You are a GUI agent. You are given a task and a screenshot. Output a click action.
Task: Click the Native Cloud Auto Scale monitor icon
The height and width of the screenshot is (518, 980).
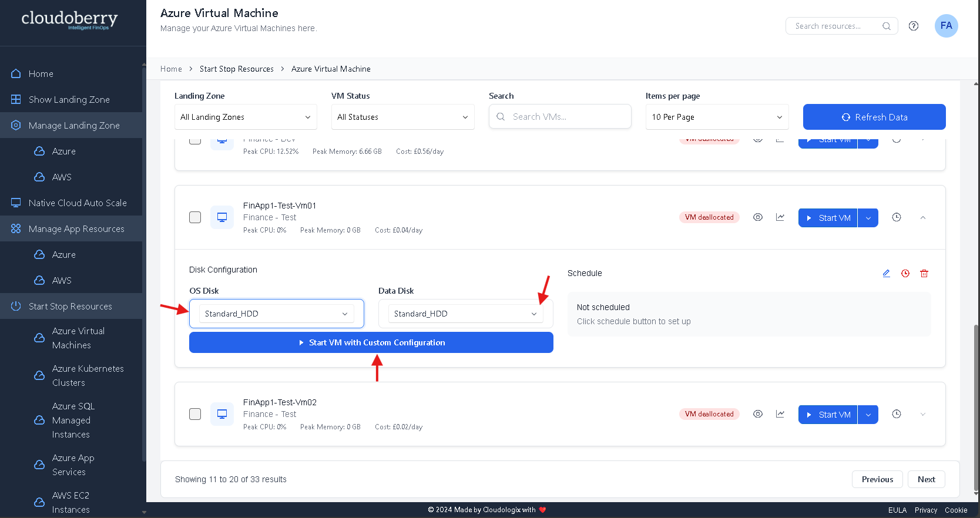[x=16, y=203]
